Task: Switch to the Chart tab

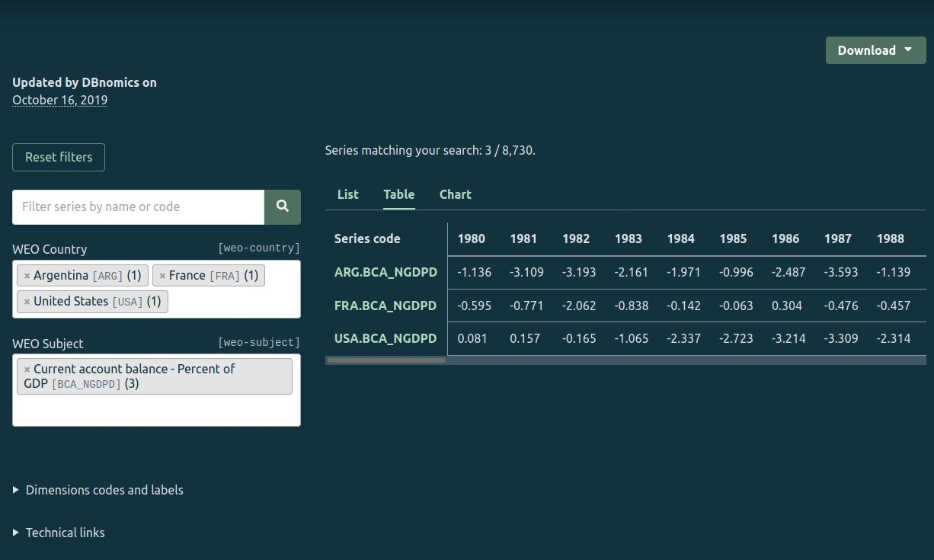Action: (456, 194)
